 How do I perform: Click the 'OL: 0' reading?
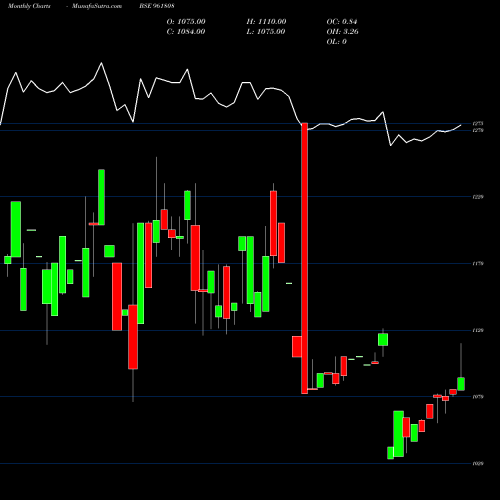pos(337,42)
